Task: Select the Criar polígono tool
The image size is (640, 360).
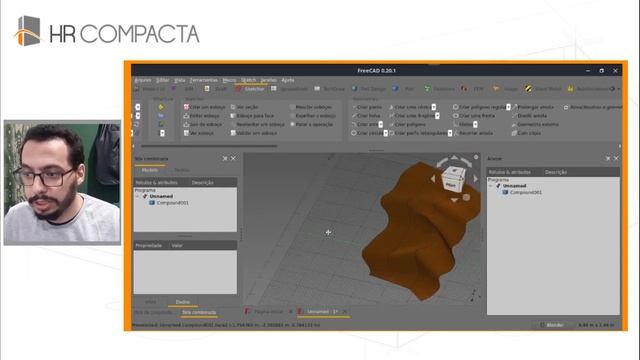Action: (x=407, y=124)
